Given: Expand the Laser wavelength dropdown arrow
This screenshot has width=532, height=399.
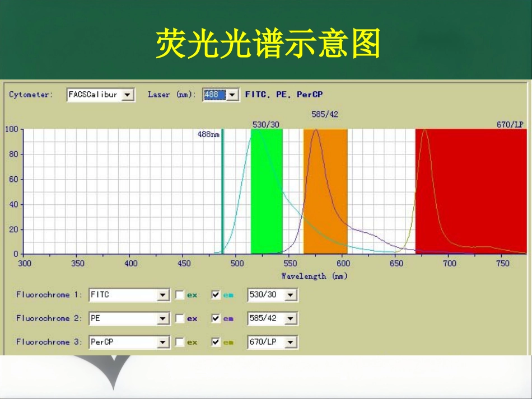Looking at the screenshot, I should (x=232, y=95).
